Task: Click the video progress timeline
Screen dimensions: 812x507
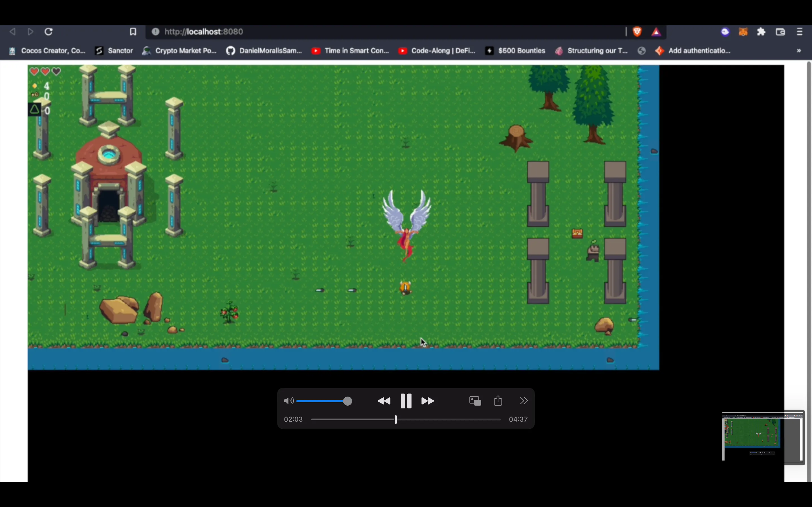Action: tap(406, 419)
